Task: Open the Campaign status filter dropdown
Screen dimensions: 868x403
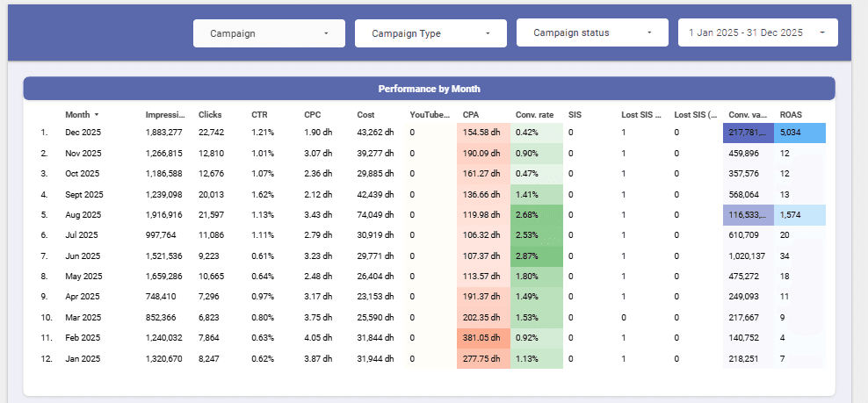Action: tap(592, 32)
